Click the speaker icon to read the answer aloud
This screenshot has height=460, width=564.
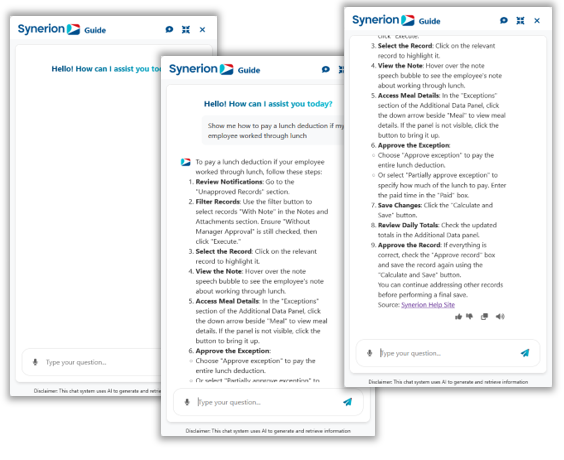coord(500,316)
